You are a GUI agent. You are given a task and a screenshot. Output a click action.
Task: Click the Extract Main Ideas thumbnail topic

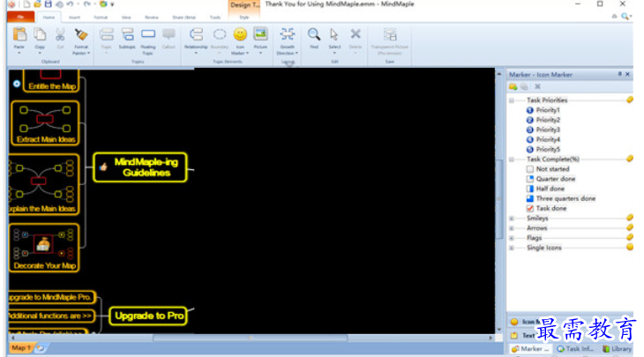45,123
